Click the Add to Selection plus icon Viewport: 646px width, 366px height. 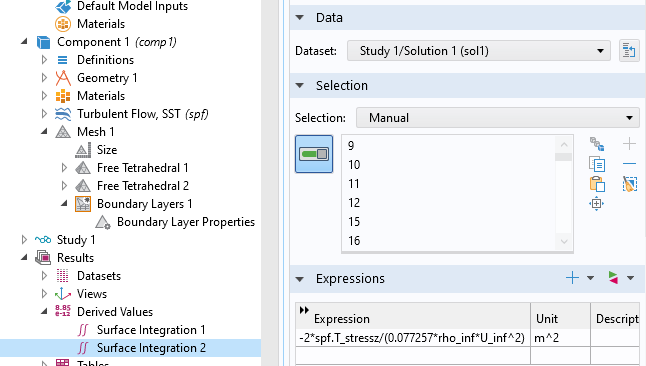[x=630, y=144]
